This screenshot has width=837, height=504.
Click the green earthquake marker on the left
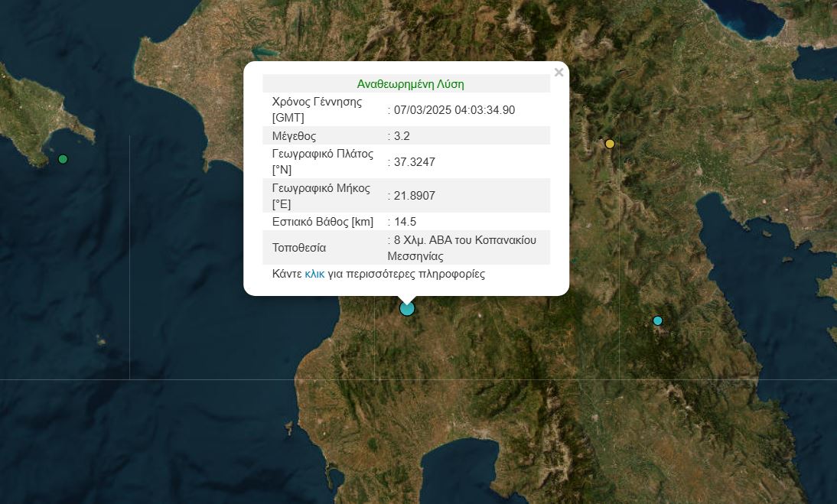point(63,159)
